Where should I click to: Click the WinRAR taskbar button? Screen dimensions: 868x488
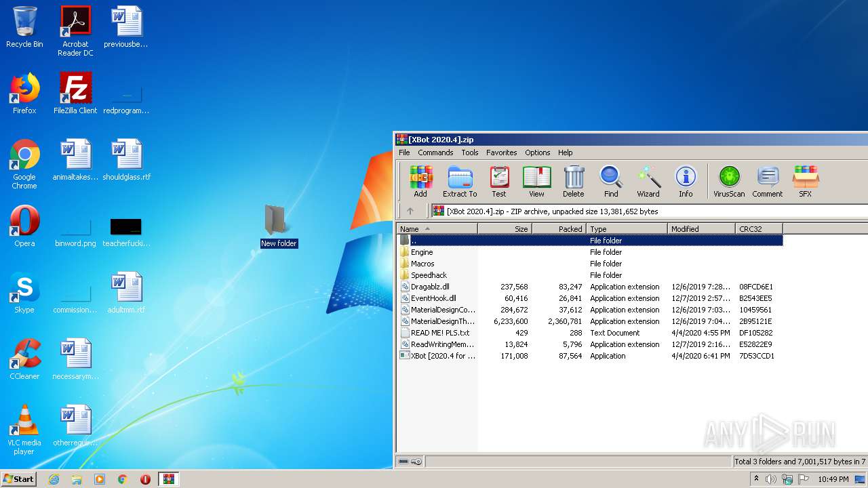pyautogui.click(x=169, y=479)
